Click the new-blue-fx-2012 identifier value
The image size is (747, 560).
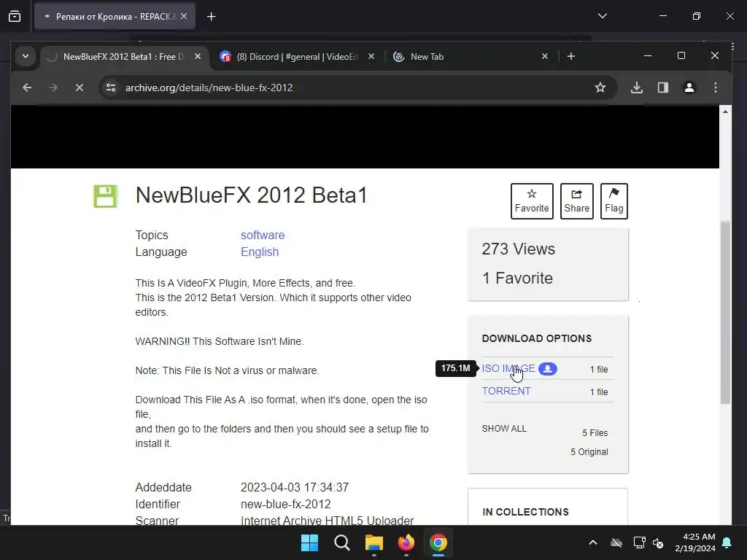(285, 504)
